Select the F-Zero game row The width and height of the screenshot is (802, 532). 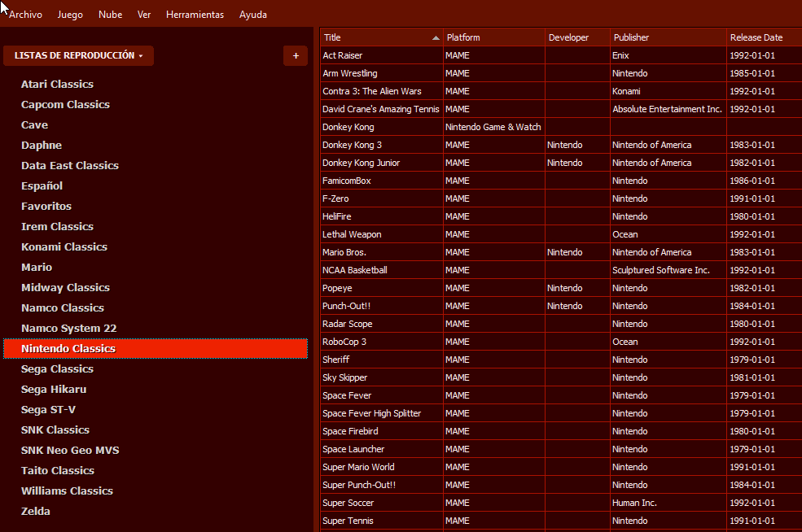[561, 198]
